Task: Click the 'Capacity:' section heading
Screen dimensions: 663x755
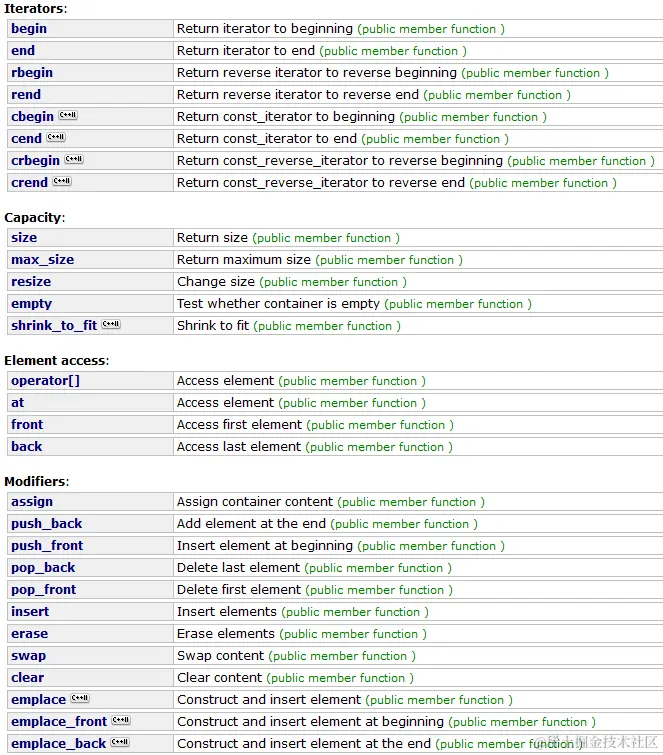Action: [35, 218]
